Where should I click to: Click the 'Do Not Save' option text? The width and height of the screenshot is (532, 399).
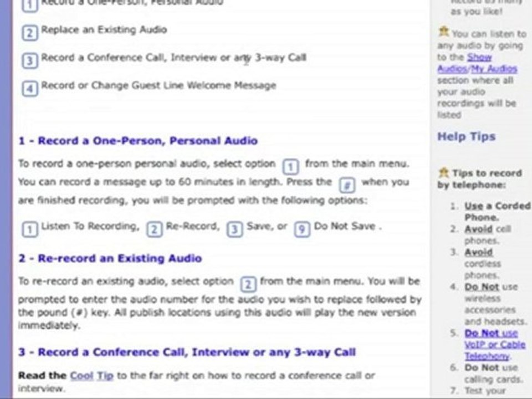(x=344, y=226)
